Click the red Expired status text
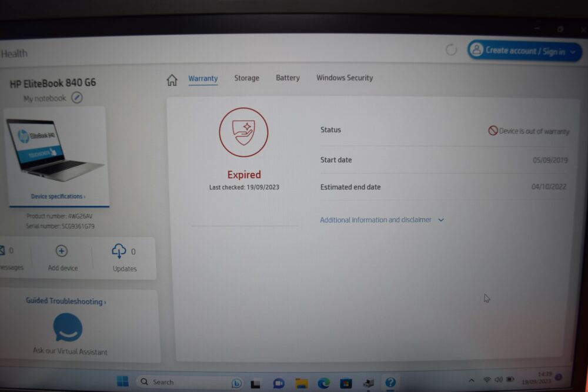 tap(244, 175)
